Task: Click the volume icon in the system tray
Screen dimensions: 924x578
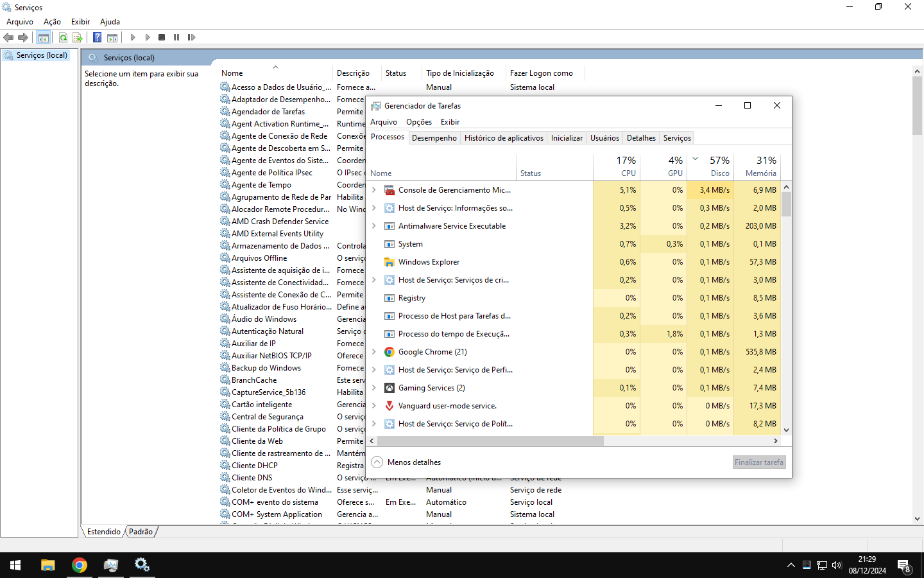Action: tap(837, 565)
